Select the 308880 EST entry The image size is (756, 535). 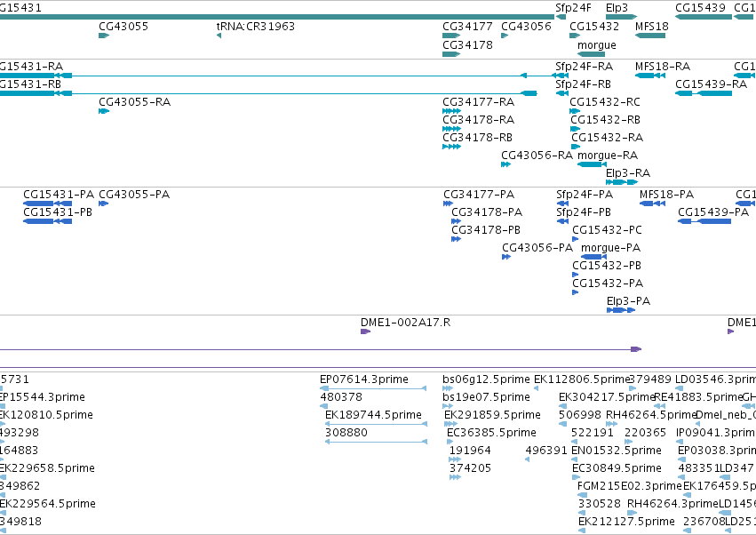[376, 442]
